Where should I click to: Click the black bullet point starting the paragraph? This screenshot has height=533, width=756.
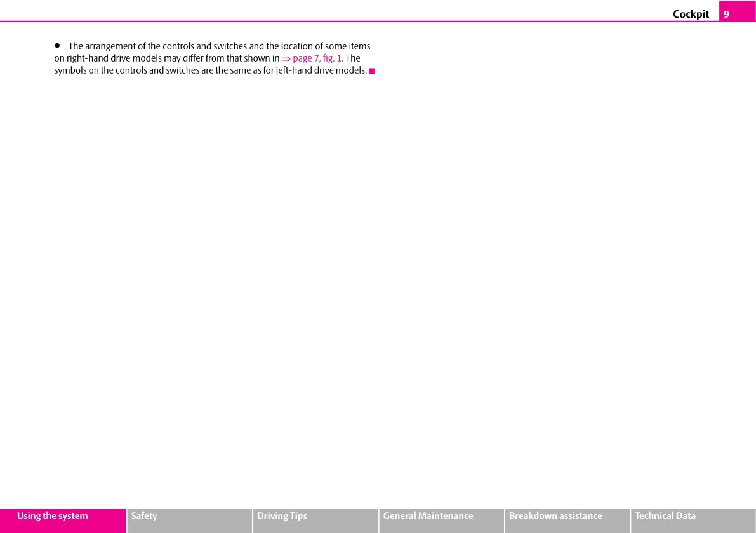pos(57,46)
